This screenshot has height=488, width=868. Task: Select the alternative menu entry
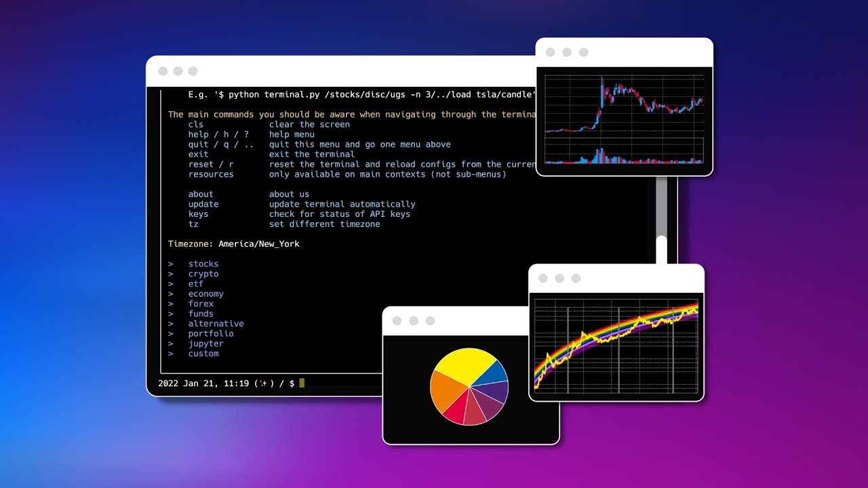click(x=216, y=324)
